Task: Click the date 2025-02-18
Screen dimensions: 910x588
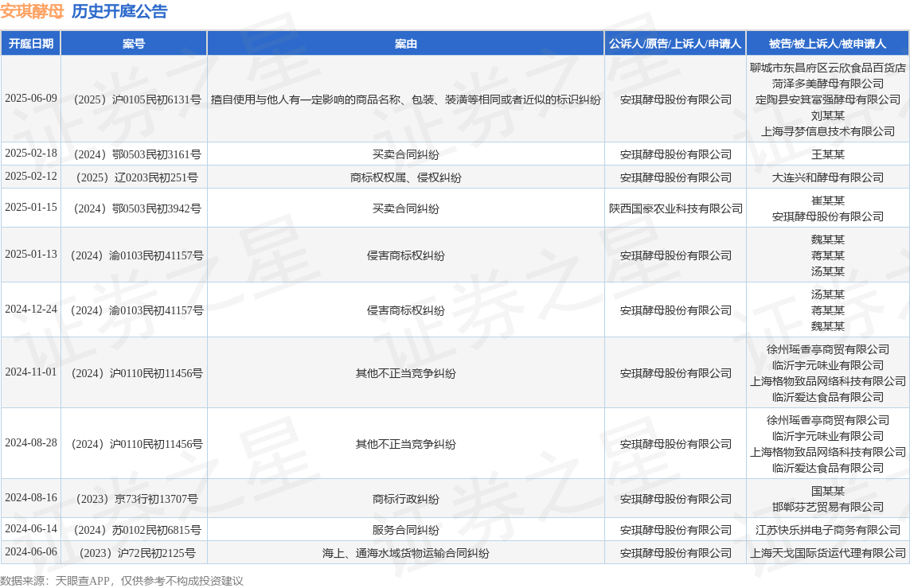Action: tap(31, 153)
